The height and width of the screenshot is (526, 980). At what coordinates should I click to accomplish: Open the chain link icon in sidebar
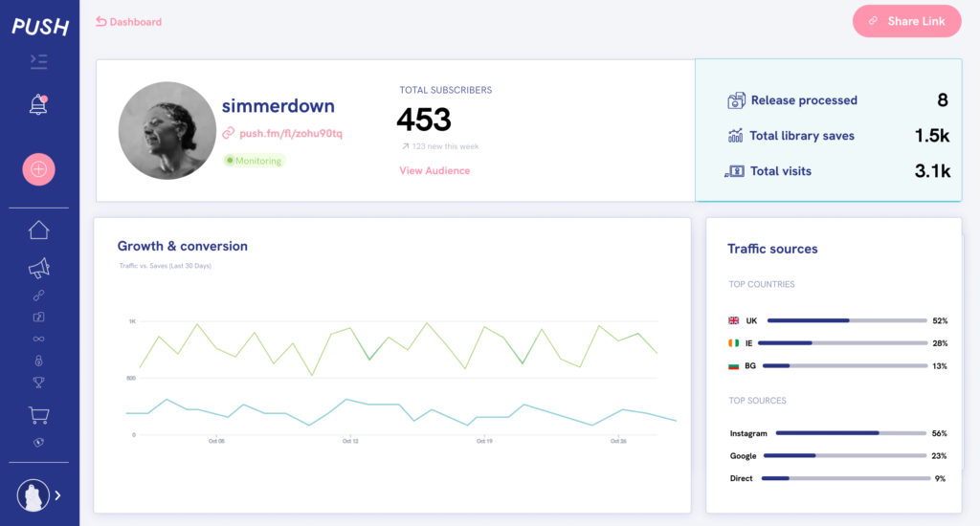point(38,296)
